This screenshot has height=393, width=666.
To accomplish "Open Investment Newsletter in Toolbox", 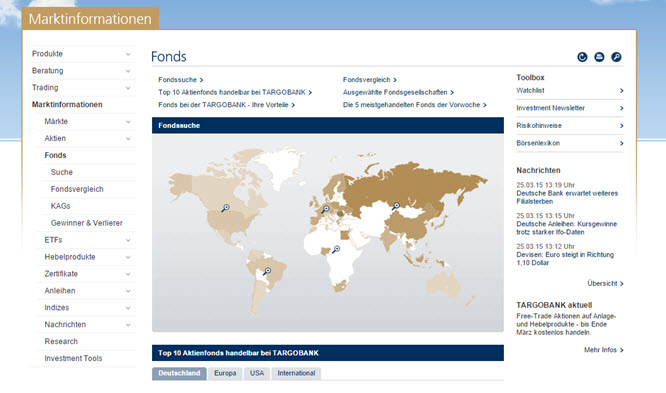I will [570, 108].
